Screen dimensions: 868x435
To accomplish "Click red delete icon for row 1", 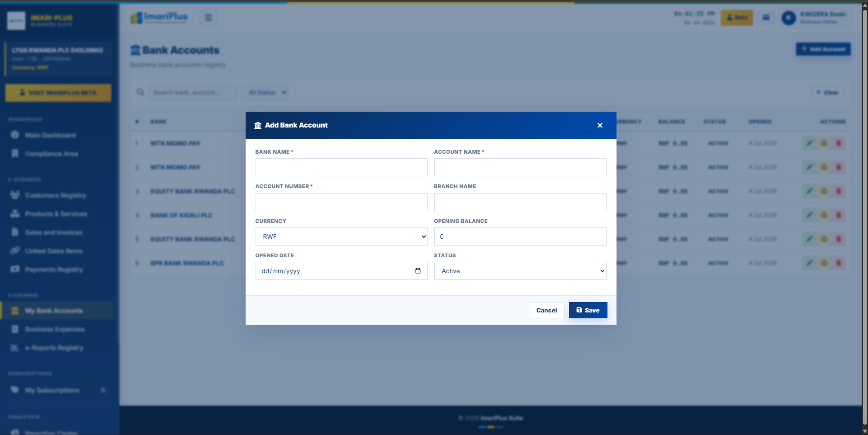I will click(839, 143).
